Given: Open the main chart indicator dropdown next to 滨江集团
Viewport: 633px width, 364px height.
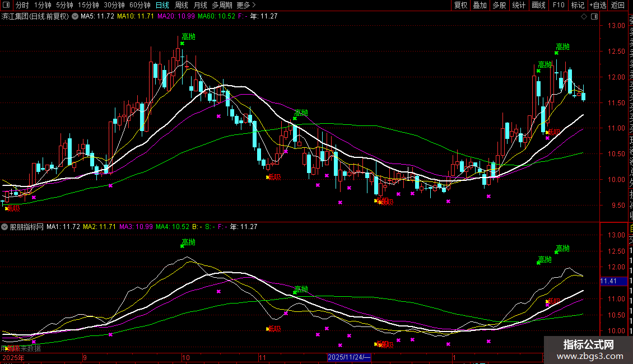Looking at the screenshot, I should coord(75,17).
